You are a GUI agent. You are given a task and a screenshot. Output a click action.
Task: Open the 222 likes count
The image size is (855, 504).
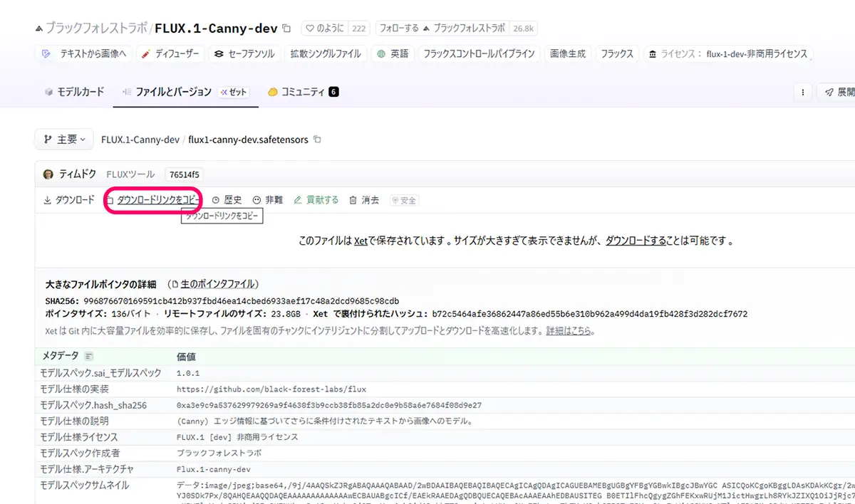(x=359, y=28)
